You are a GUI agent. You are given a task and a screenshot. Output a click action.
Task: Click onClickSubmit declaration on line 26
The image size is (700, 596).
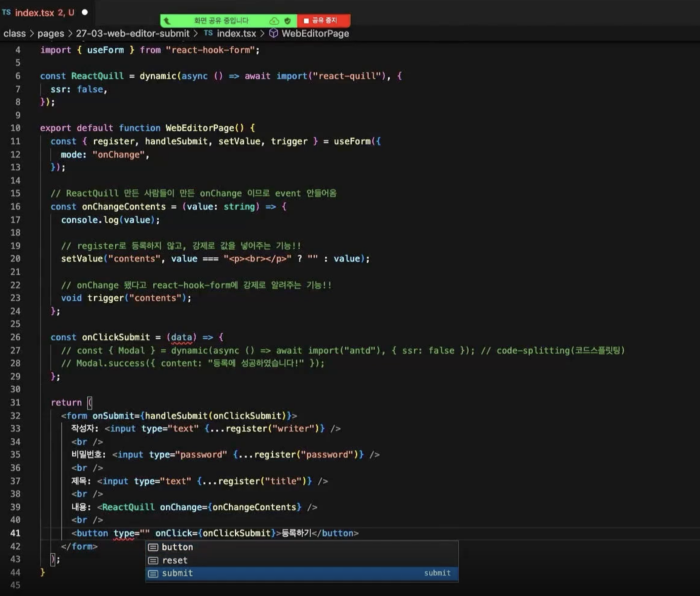[x=116, y=337]
